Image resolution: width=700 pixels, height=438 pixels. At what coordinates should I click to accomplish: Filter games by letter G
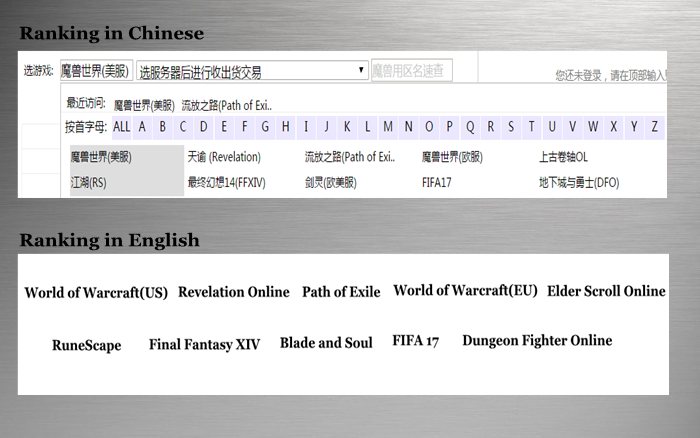click(x=265, y=127)
